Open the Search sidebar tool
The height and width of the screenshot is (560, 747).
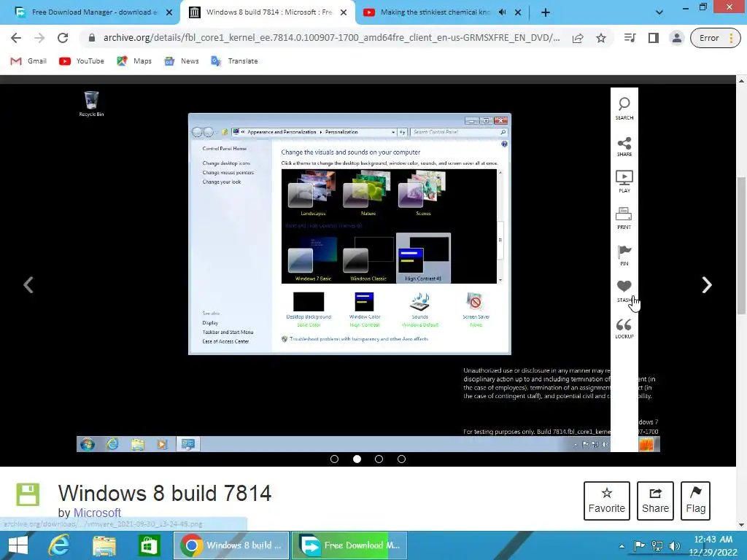[624, 109]
